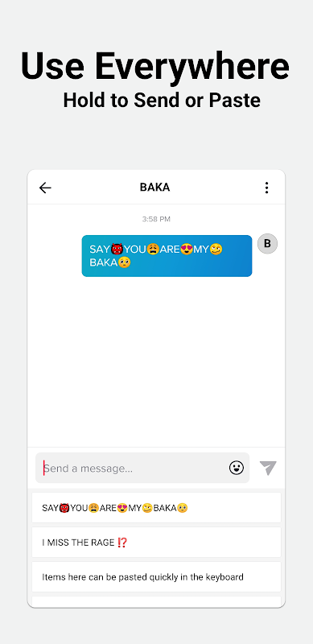Click the ogre emoji in the saved phrase list
The height and width of the screenshot is (644, 313).
pos(64,508)
